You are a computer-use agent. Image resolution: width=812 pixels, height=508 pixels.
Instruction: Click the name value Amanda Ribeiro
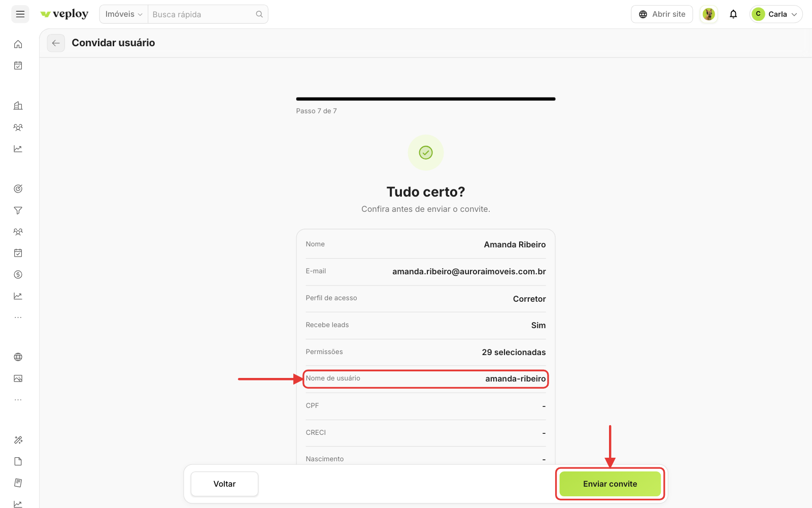515,245
